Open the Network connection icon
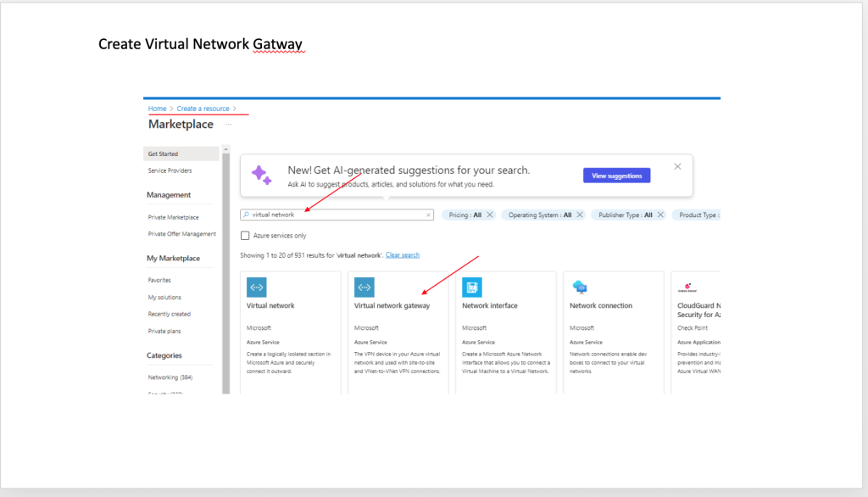 [x=580, y=287]
